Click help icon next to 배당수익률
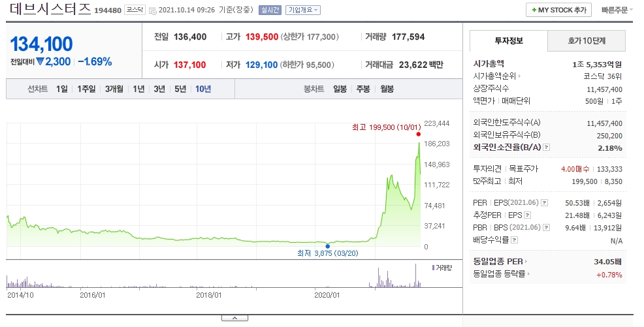Screen dimensions: 644x327 [514, 240]
